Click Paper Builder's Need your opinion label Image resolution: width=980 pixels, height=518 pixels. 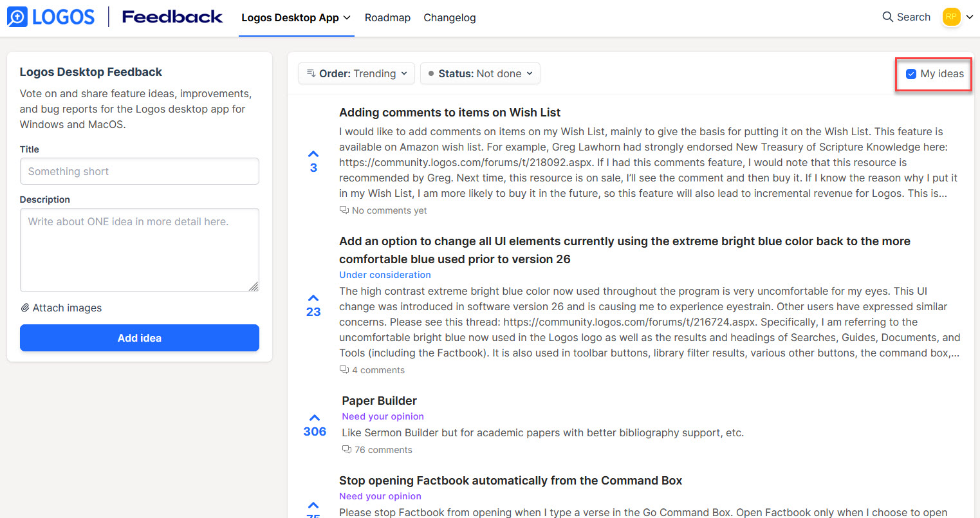[x=383, y=416]
